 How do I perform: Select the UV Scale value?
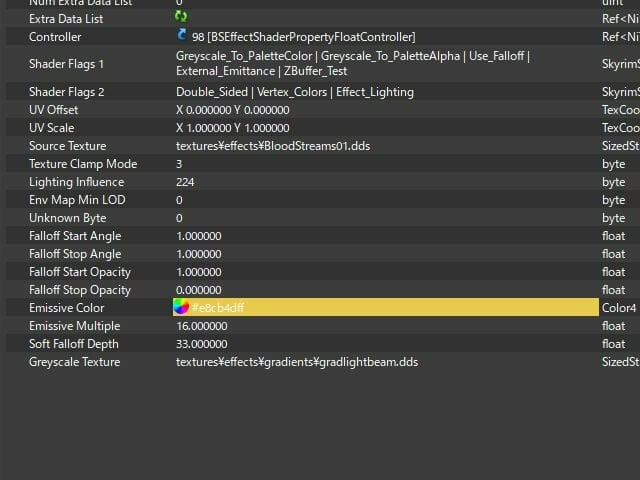pyautogui.click(x=233, y=128)
